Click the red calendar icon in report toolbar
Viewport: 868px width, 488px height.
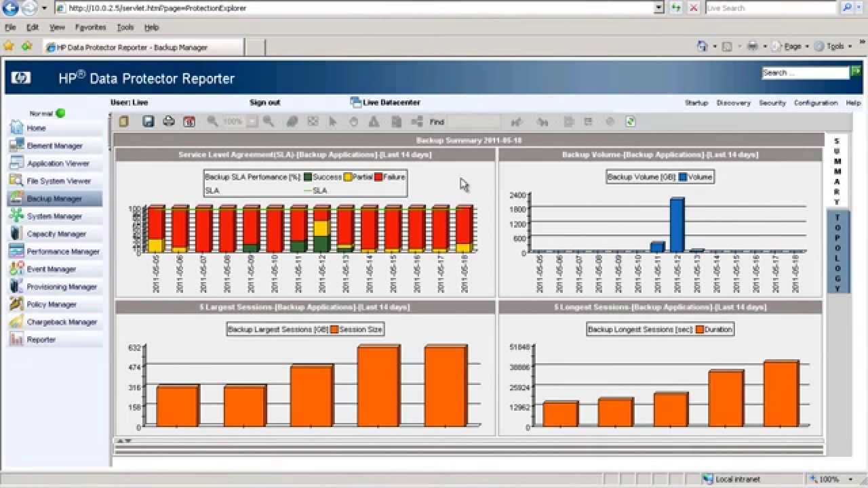click(189, 122)
